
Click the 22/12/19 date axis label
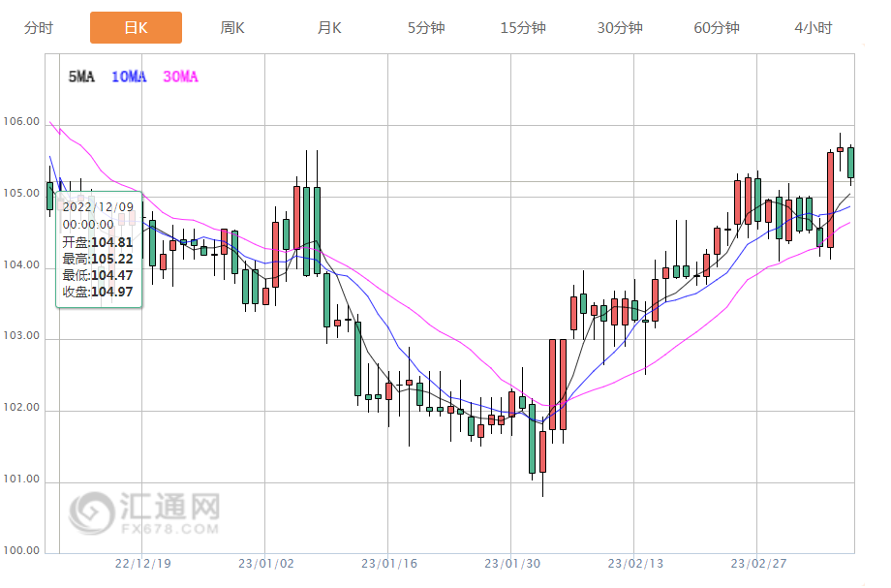pyautogui.click(x=142, y=563)
